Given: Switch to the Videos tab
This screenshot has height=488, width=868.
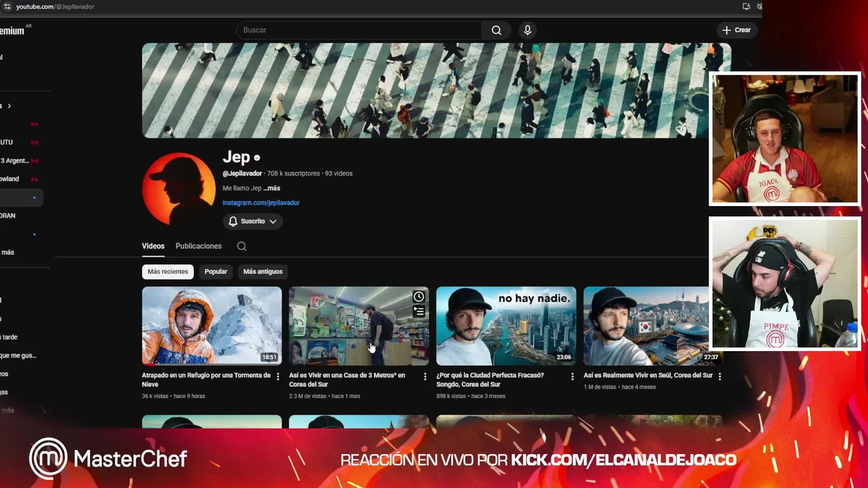Looking at the screenshot, I should click(153, 246).
